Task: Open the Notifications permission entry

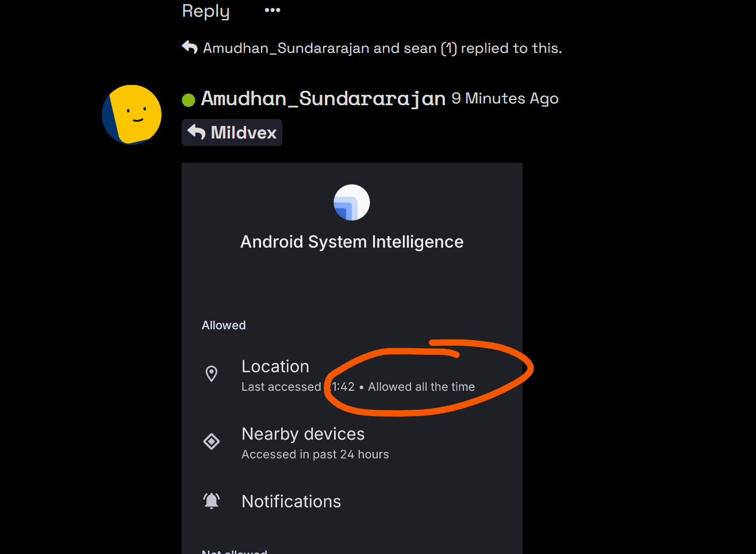Action: [x=352, y=501]
